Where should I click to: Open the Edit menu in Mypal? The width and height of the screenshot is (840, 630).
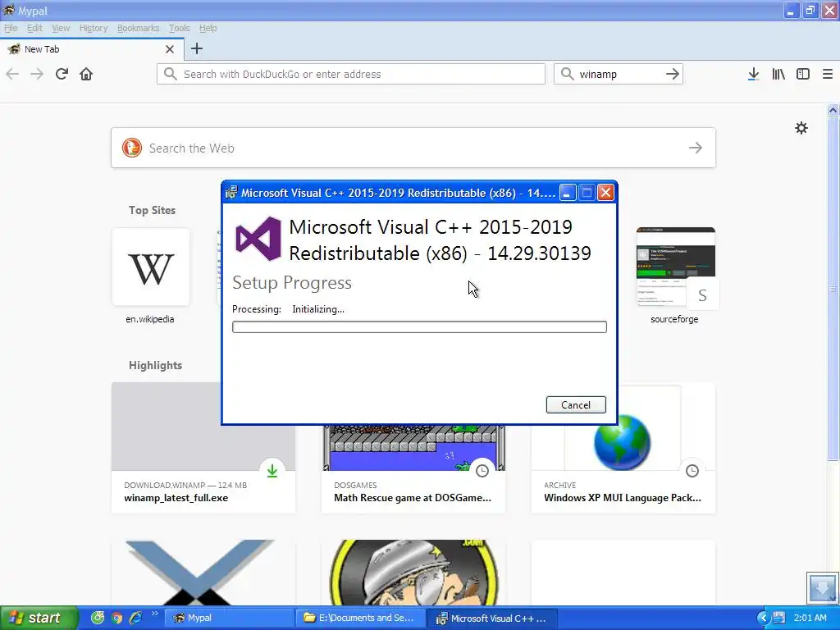(34, 28)
